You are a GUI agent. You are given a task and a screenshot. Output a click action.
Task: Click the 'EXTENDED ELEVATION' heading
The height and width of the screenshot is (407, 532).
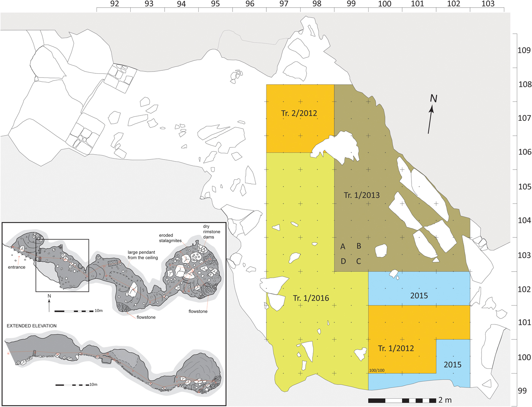(x=32, y=326)
